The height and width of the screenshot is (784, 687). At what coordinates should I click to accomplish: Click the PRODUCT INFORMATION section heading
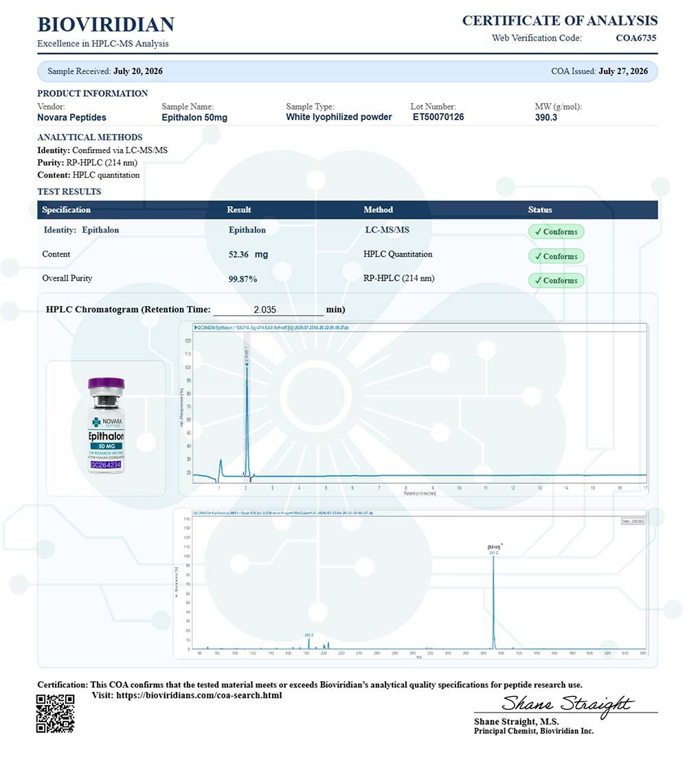point(93,93)
